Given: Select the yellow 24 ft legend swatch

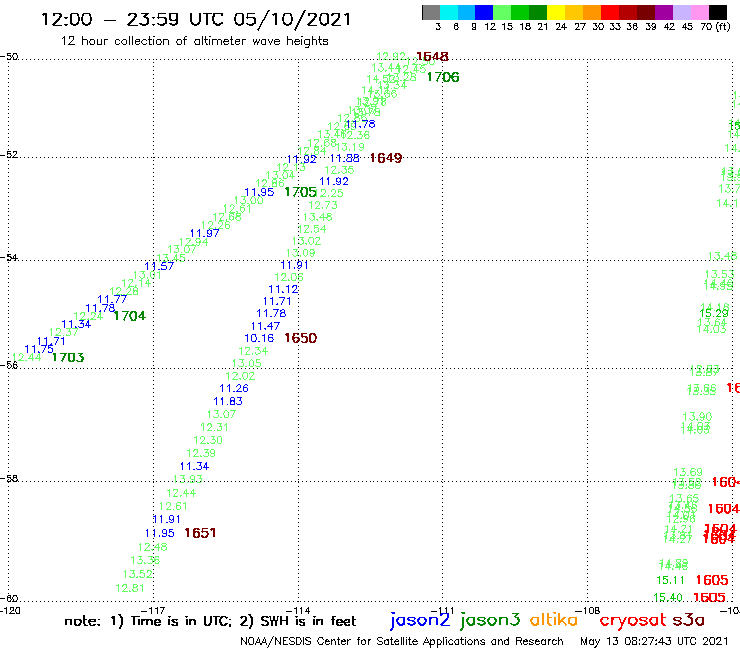Looking at the screenshot, I should click(x=556, y=13).
